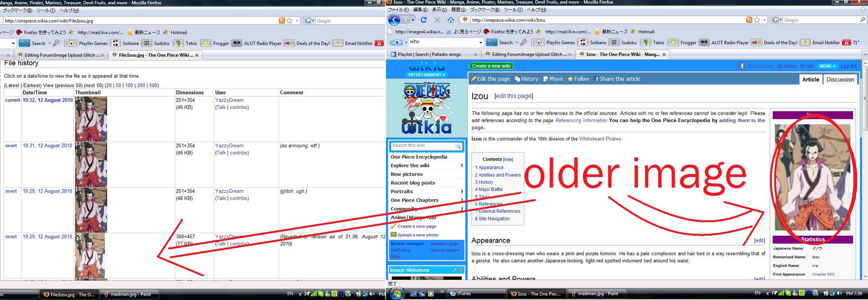This screenshot has width=868, height=300.
Task: Click Move in the article toolbar
Action: pyautogui.click(x=553, y=79)
